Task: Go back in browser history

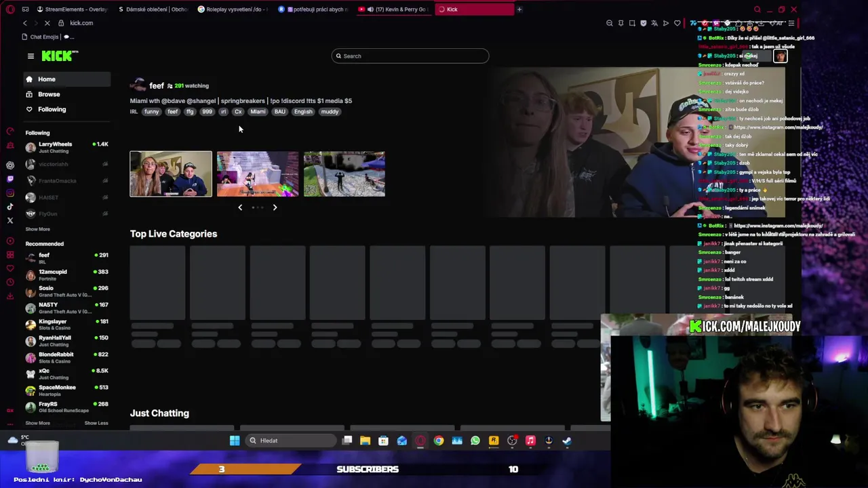Action: (25, 23)
